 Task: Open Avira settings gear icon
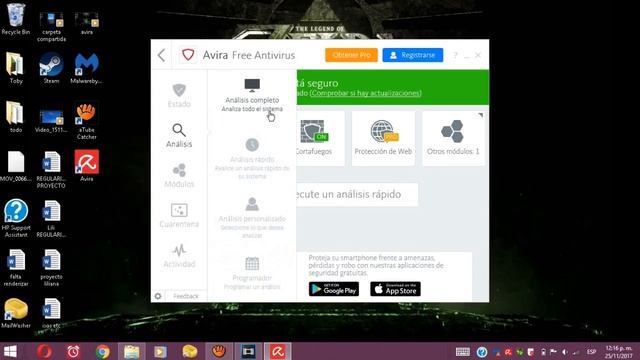click(x=158, y=296)
